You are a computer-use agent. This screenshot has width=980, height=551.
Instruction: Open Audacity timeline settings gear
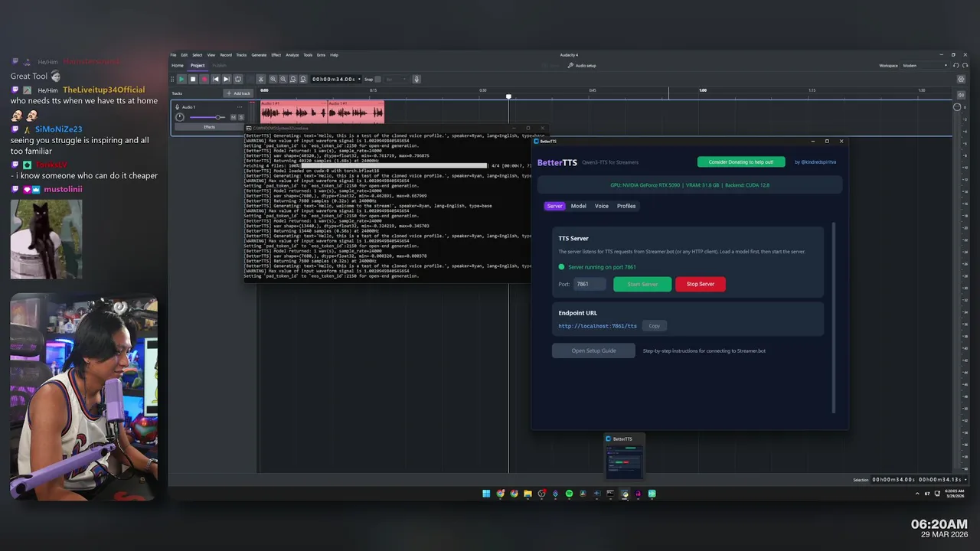click(x=961, y=79)
